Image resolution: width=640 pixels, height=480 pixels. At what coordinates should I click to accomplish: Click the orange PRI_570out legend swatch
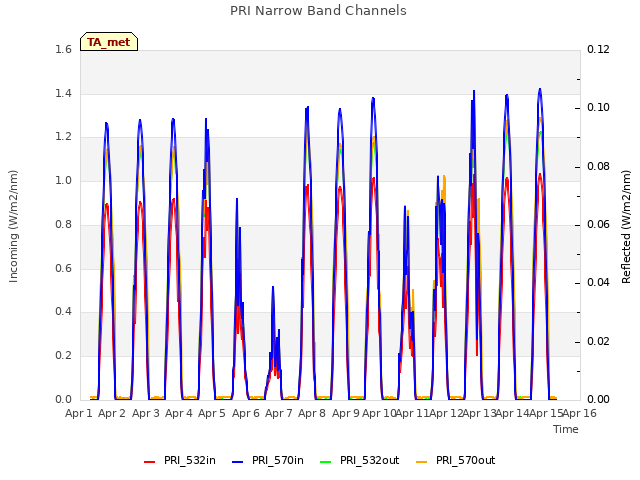422,462
